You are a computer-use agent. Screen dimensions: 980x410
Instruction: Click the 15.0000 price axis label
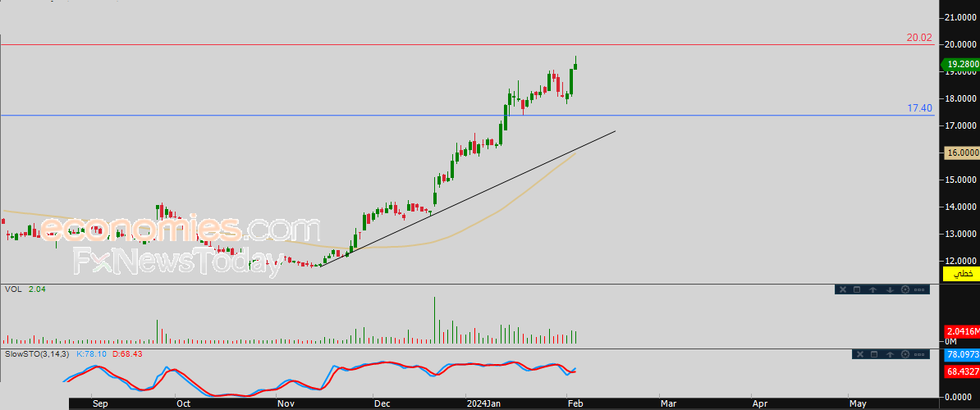tap(960, 180)
